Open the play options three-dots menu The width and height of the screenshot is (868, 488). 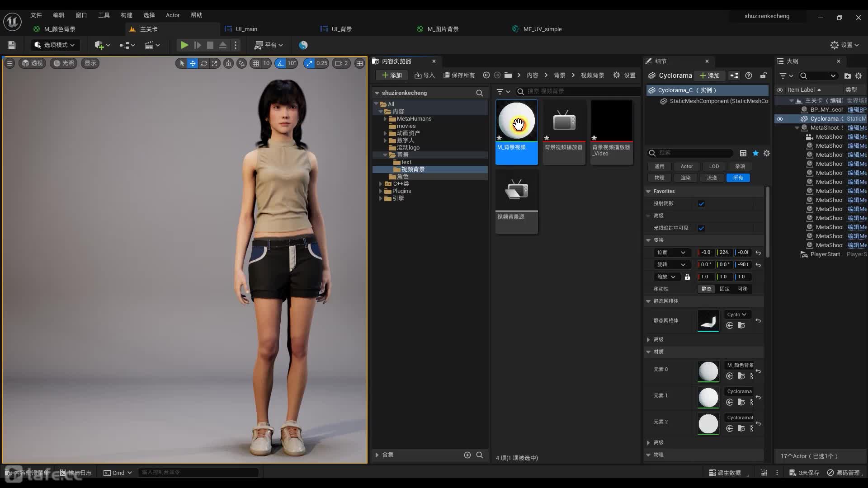click(236, 45)
